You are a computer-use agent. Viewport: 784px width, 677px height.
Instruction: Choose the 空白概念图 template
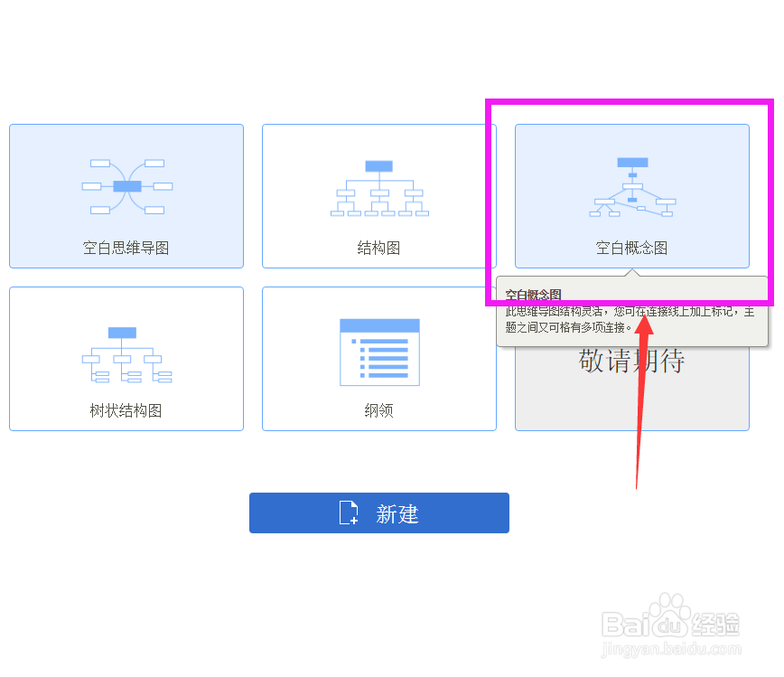pos(631,196)
